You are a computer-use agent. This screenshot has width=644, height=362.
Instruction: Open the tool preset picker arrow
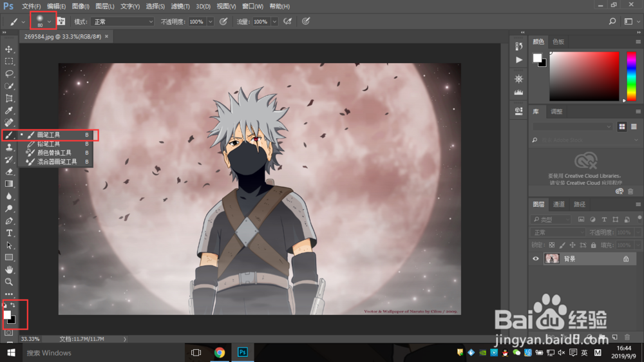(23, 22)
